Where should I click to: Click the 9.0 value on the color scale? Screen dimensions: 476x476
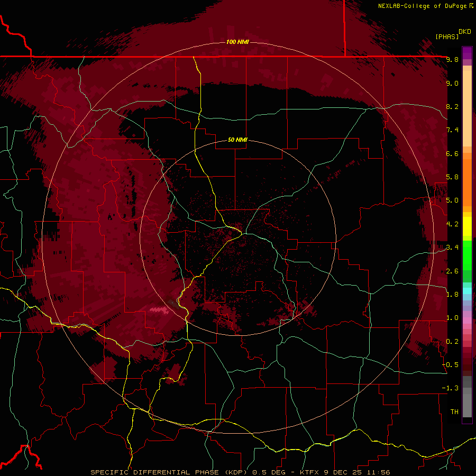pos(452,83)
